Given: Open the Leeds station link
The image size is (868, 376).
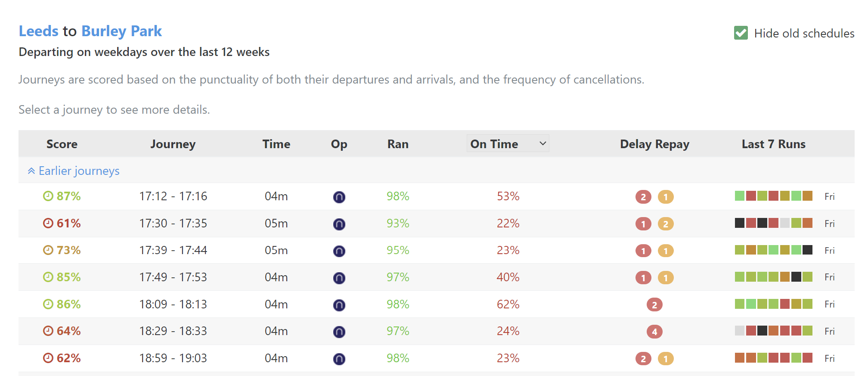Looking at the screenshot, I should (x=39, y=31).
